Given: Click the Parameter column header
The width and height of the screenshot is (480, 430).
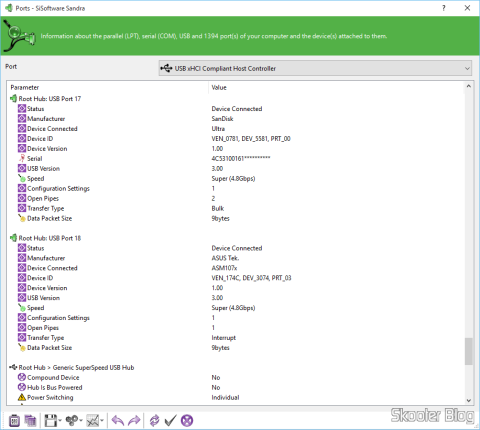Looking at the screenshot, I should click(25, 87).
